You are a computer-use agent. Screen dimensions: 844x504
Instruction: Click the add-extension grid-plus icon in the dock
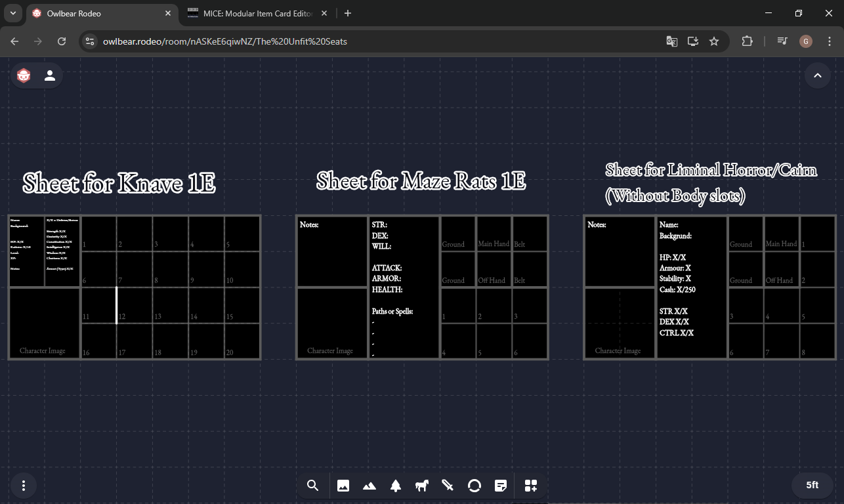click(531, 486)
